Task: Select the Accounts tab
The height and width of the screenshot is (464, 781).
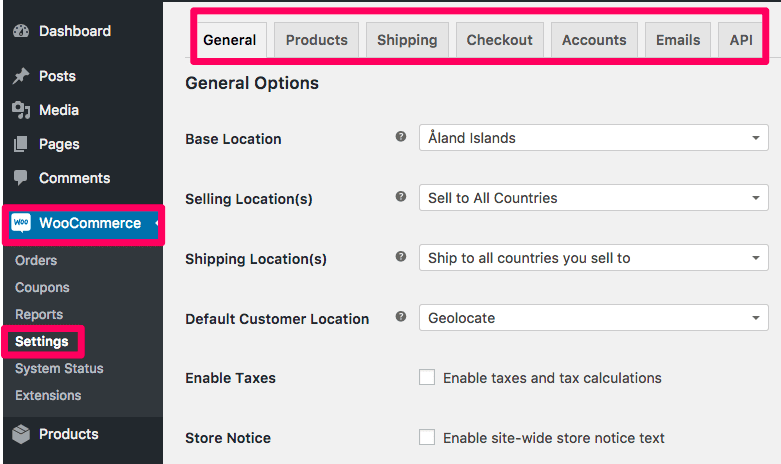Action: tap(594, 40)
